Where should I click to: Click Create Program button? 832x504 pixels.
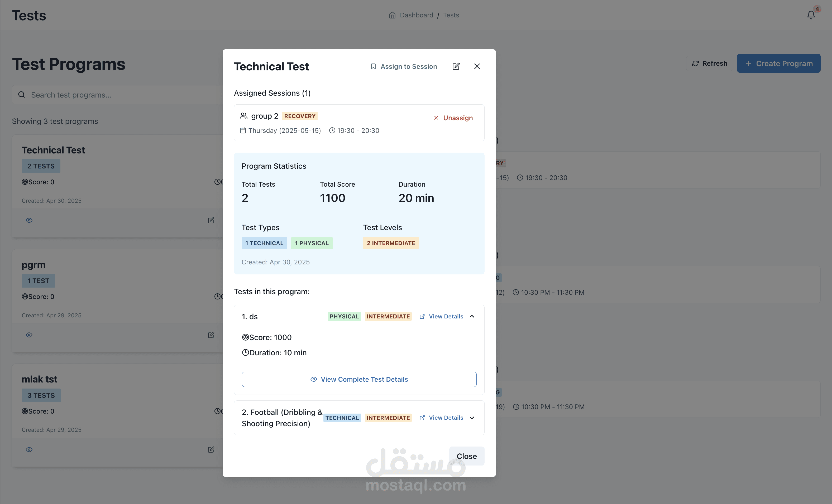pos(778,64)
